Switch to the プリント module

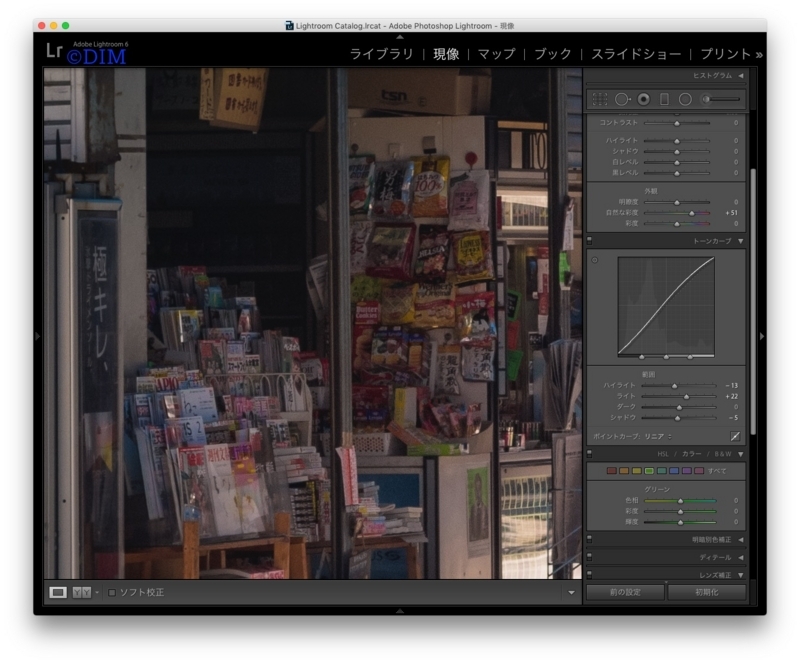pyautogui.click(x=726, y=54)
